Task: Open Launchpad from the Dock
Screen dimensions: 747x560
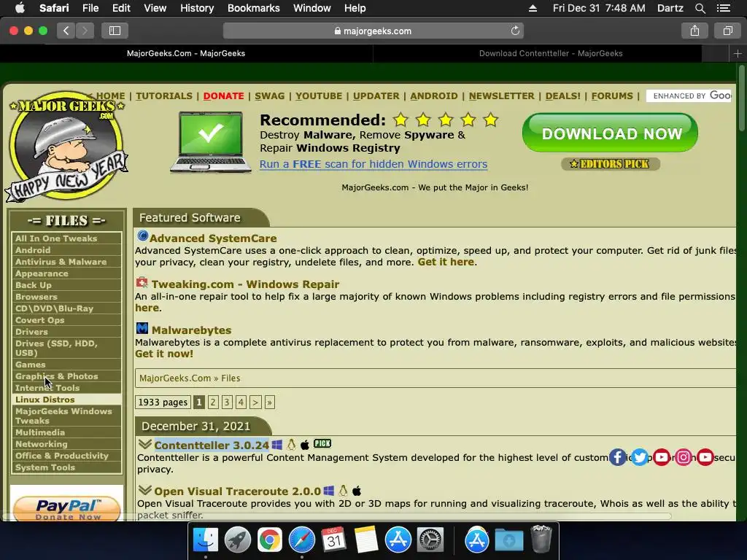Action: (x=237, y=540)
